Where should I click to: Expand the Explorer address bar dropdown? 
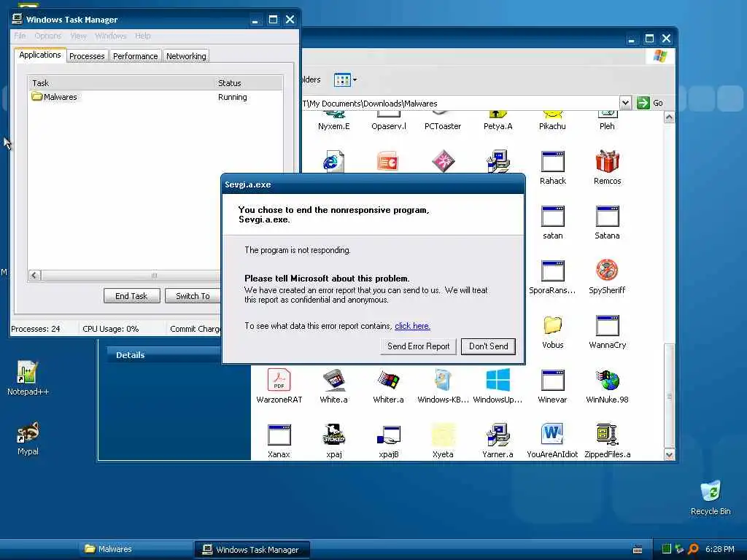pos(625,103)
